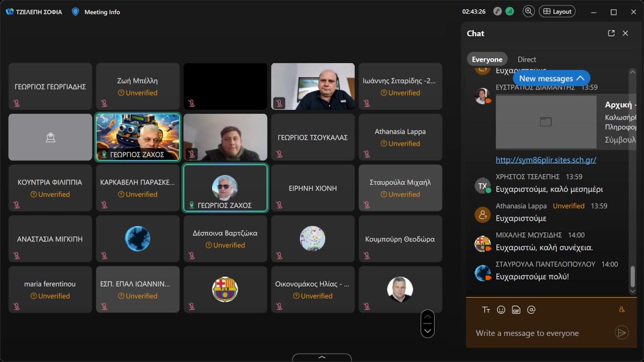Open the green network quality indicator
Viewport: 644px width, 362px height.
510,11
